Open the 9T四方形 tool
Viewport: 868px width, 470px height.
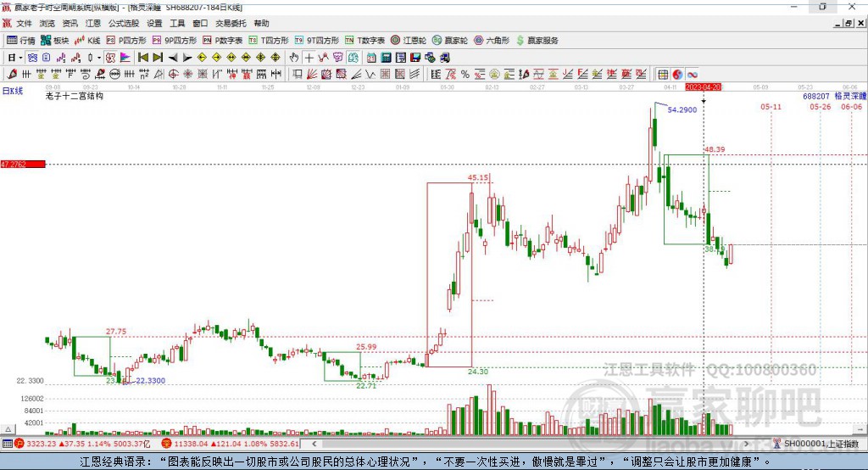[x=317, y=41]
